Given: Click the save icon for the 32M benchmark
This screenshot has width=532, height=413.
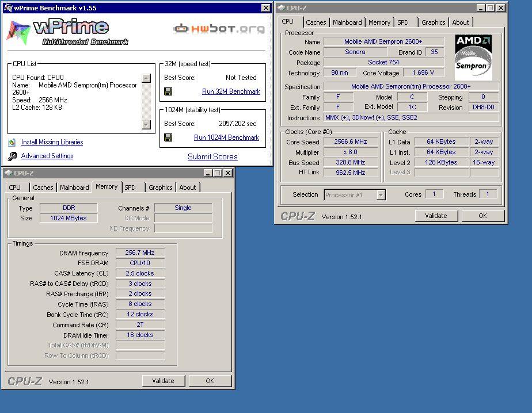Looking at the screenshot, I should click(168, 91).
